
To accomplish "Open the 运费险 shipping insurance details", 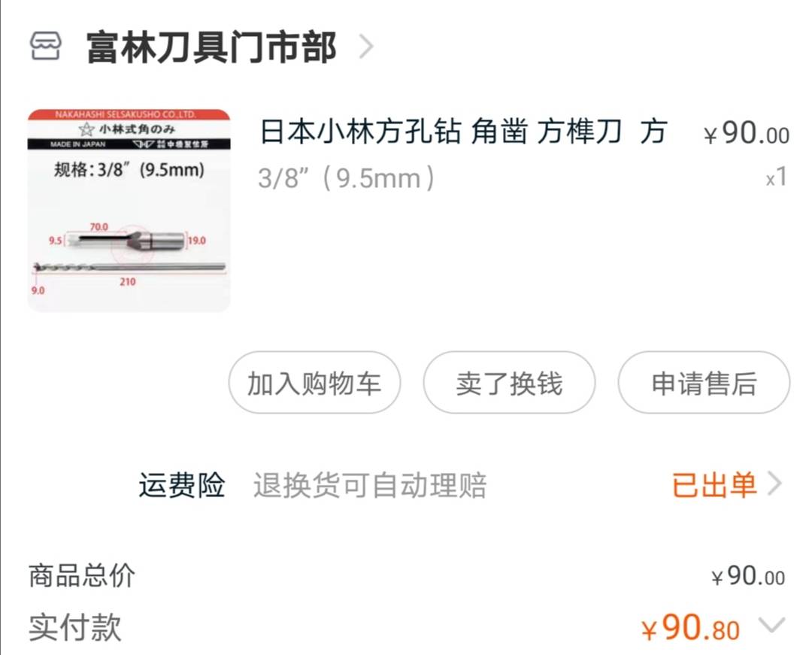I will (x=182, y=485).
